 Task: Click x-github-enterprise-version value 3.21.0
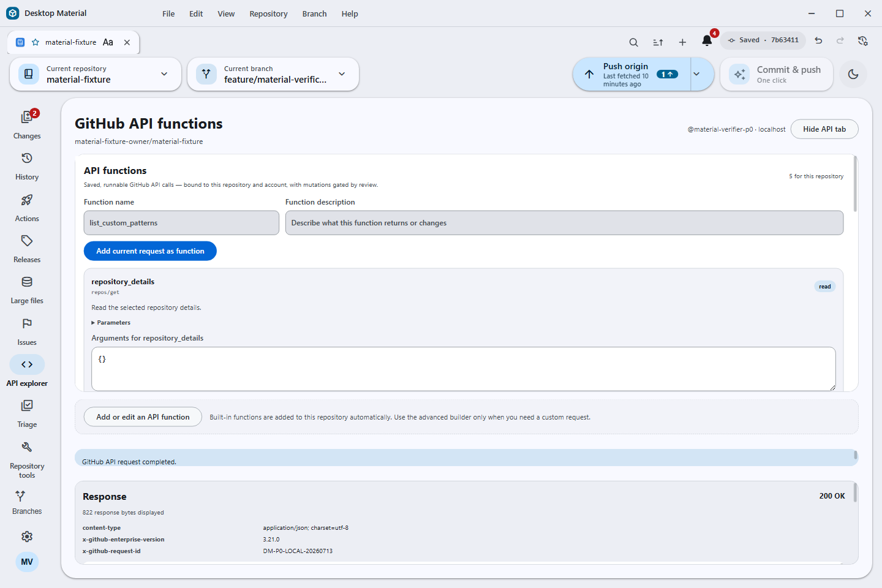coord(271,540)
